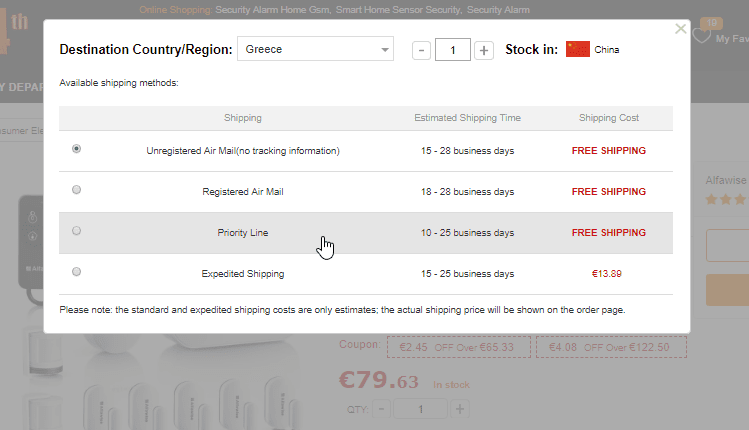The width and height of the screenshot is (749, 430).
Task: Click the heart favorites icon
Action: (702, 36)
